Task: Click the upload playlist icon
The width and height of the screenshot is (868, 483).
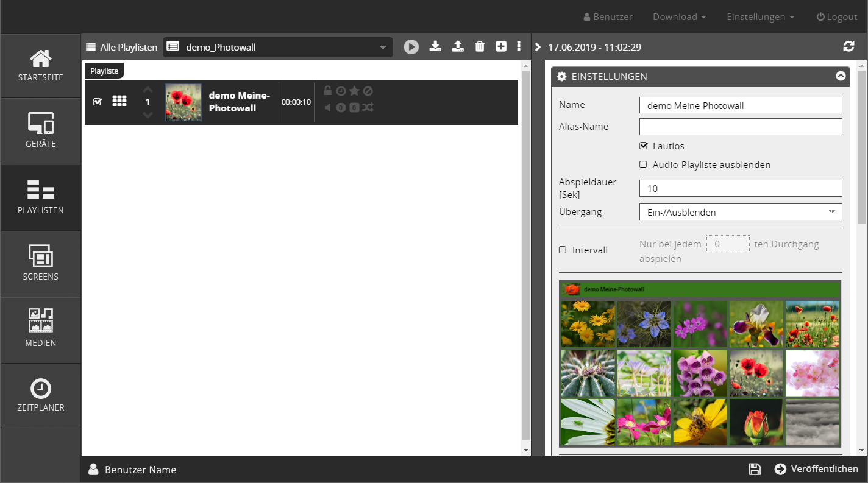Action: click(458, 46)
